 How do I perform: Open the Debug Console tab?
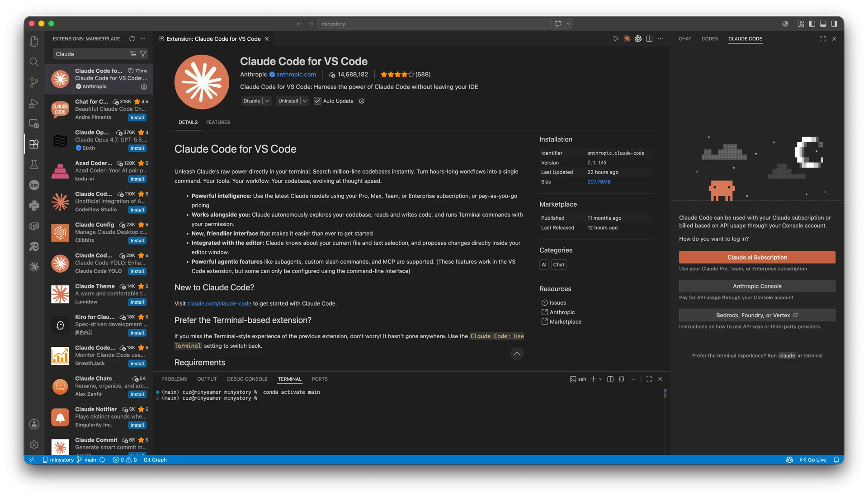pyautogui.click(x=247, y=379)
